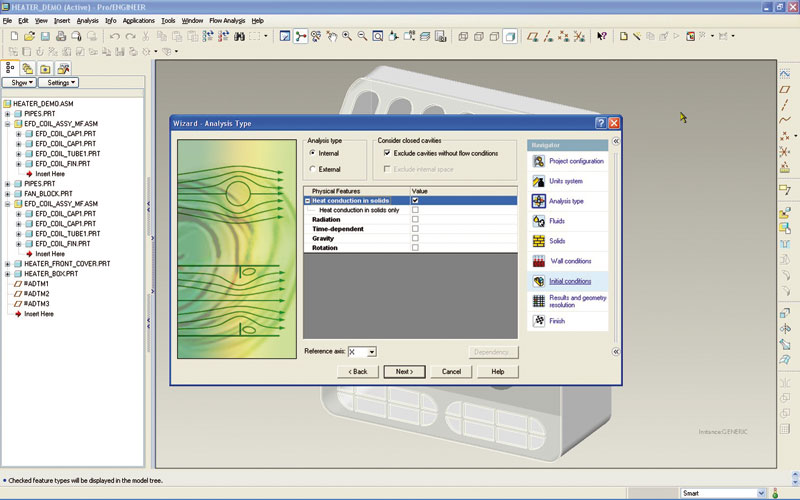This screenshot has width=800, height=500.
Task: Select the External analysis type
Action: (x=312, y=169)
